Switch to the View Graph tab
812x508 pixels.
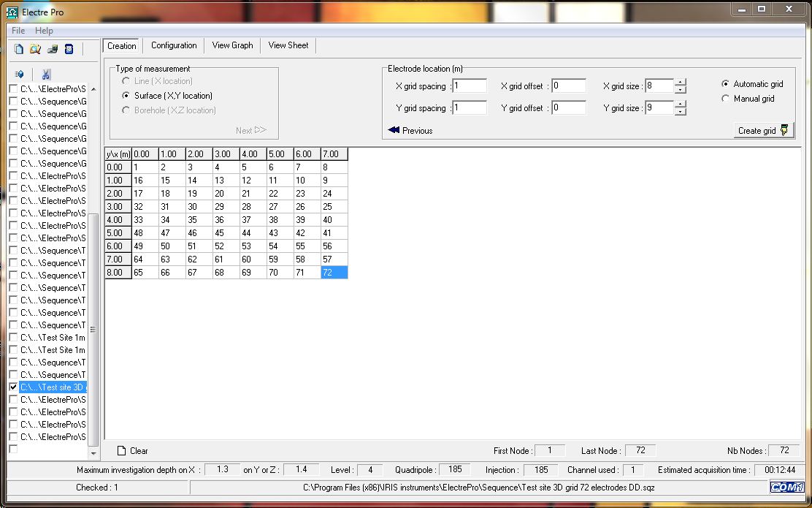click(x=232, y=45)
